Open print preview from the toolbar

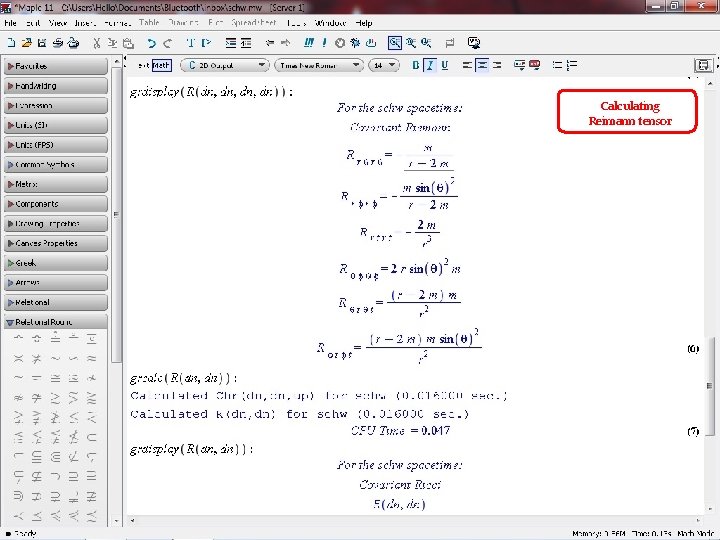pyautogui.click(x=73, y=43)
